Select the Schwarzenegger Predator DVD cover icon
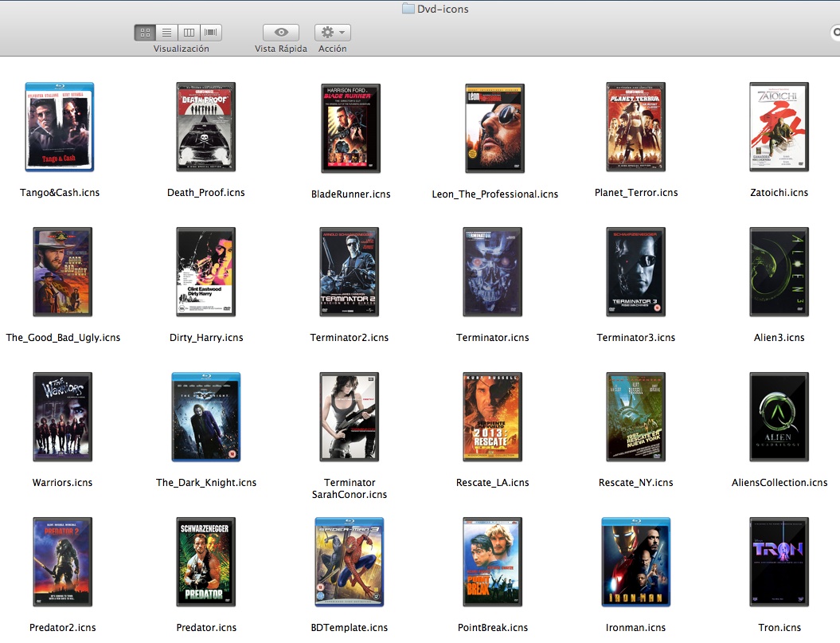 206,562
